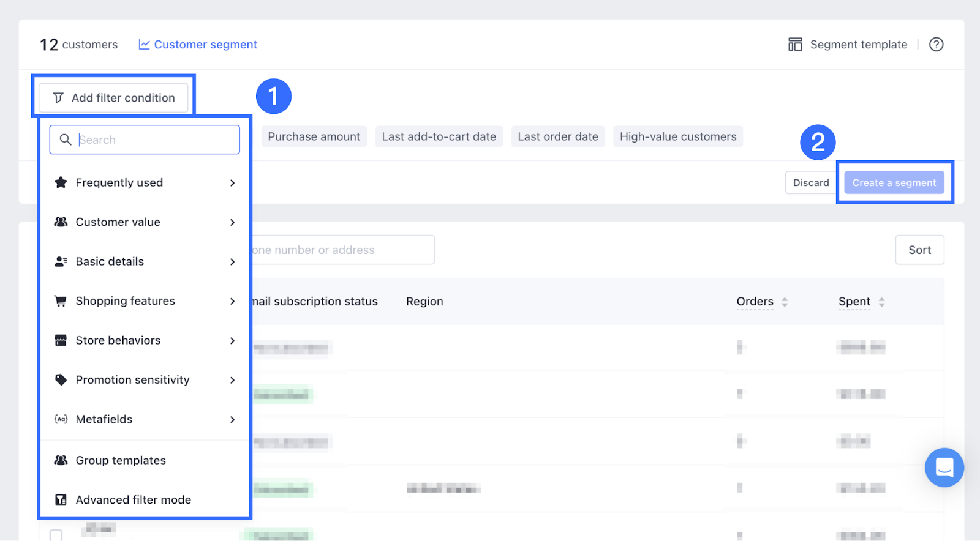Tick the customer row checkbox
Image resolution: width=980 pixels, height=541 pixels.
pos(56,535)
